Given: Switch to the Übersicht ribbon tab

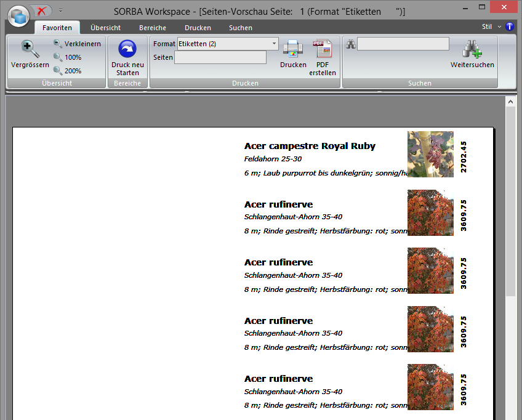Looking at the screenshot, I should point(105,28).
